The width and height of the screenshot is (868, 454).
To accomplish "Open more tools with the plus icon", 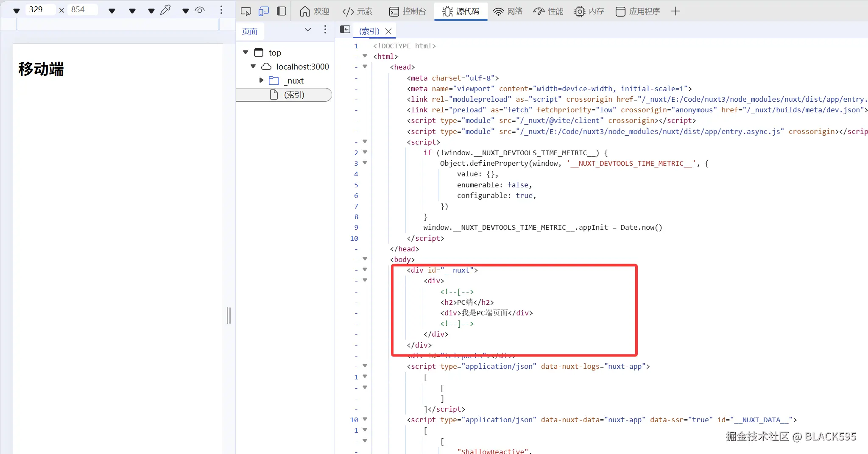I will [675, 11].
